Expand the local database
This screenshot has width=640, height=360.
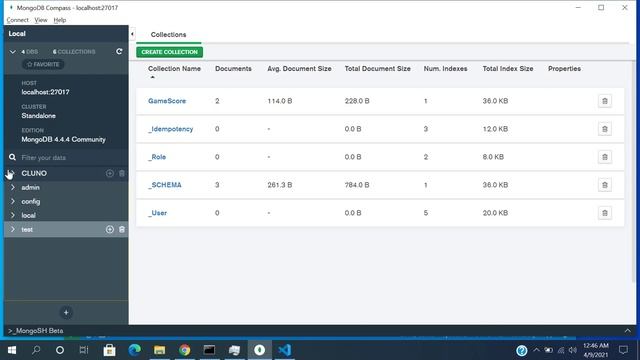click(x=13, y=215)
